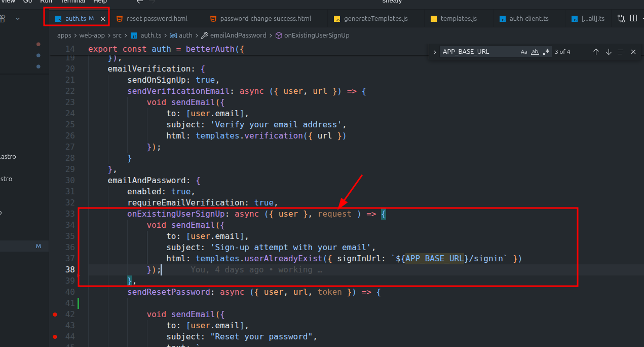Open the reset-password.html tab
This screenshot has width=644, height=347.
(x=152, y=18)
